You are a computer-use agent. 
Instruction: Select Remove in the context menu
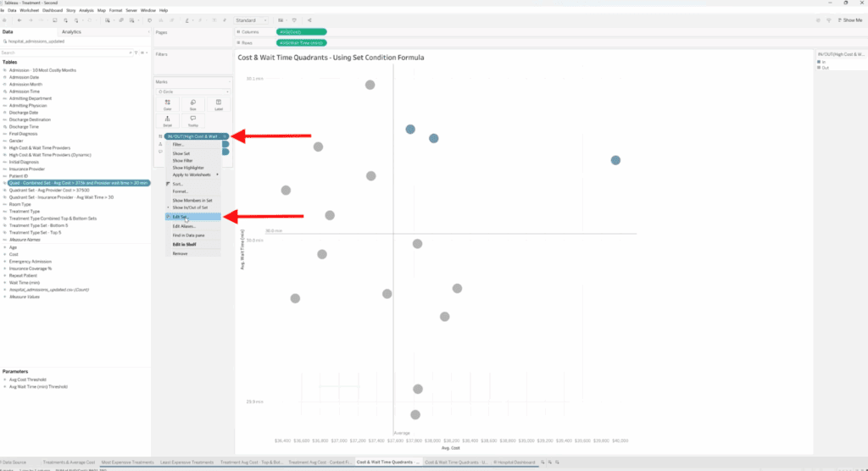pyautogui.click(x=193, y=253)
